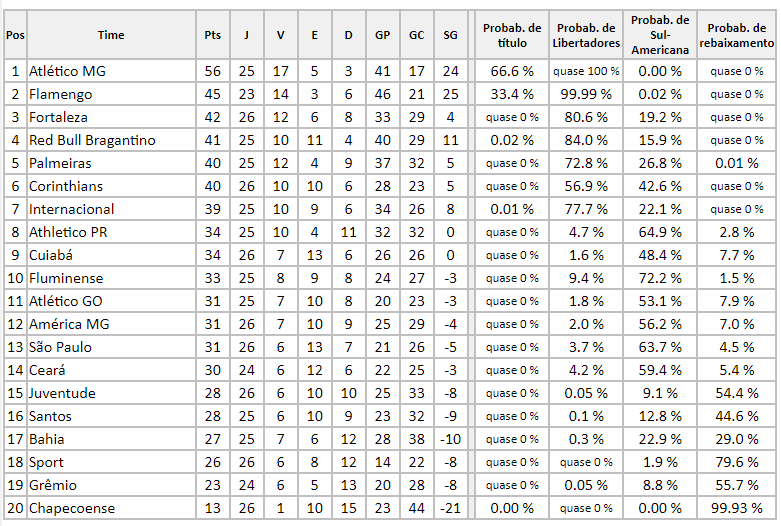Select the SG column header

[x=450, y=35]
